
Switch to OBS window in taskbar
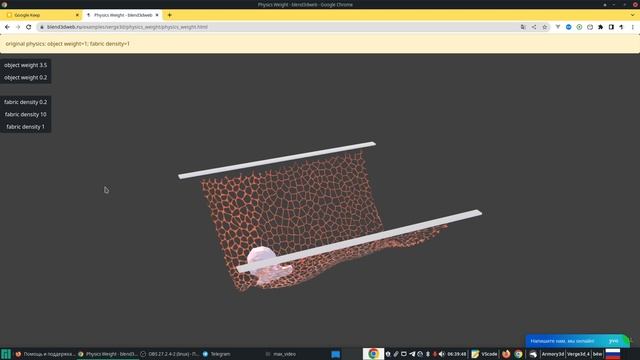coord(169,354)
